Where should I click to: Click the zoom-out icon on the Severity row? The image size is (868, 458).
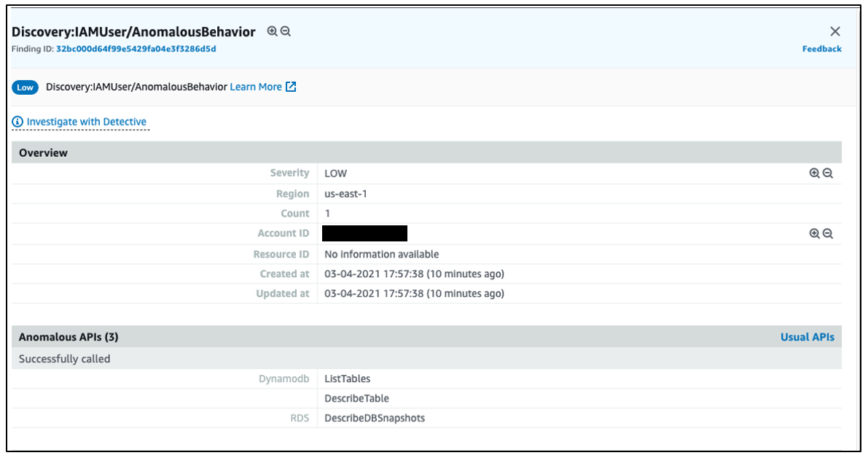pyautogui.click(x=829, y=173)
